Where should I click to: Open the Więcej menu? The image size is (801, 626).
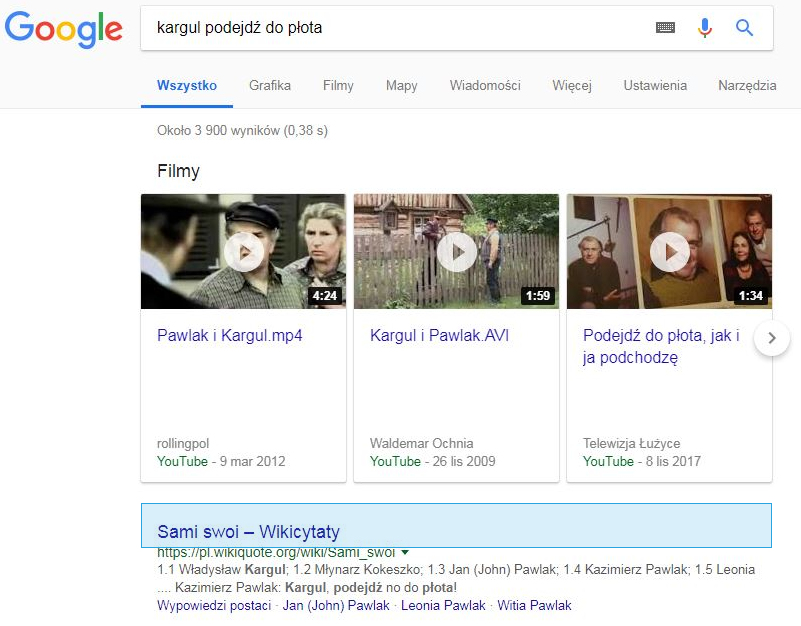tap(572, 85)
